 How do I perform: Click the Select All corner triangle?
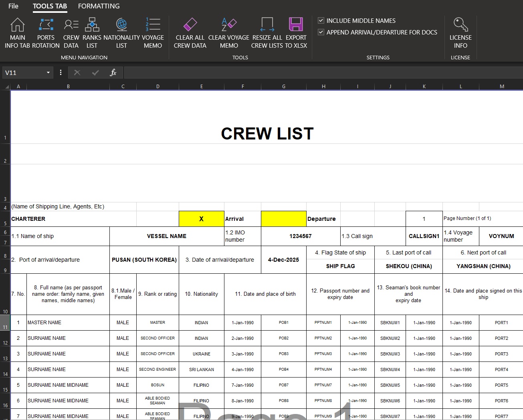pos(6,87)
